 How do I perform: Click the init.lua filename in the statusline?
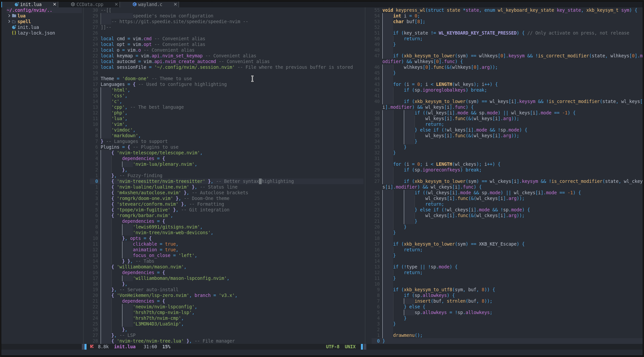pyautogui.click(x=125, y=347)
